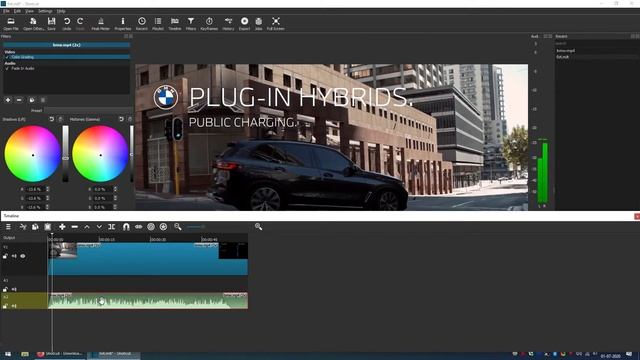This screenshot has width=640, height=360.
Task: Select the audio waveform clip on A2
Action: point(148,300)
